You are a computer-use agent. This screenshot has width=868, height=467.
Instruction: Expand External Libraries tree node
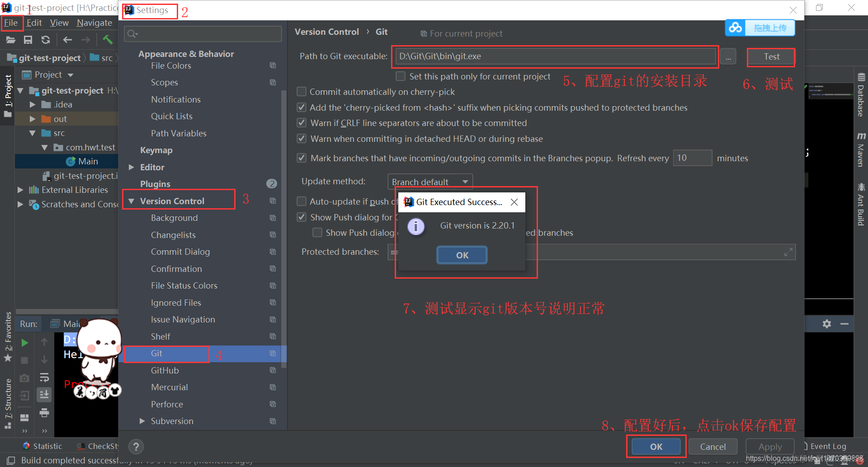pos(20,190)
